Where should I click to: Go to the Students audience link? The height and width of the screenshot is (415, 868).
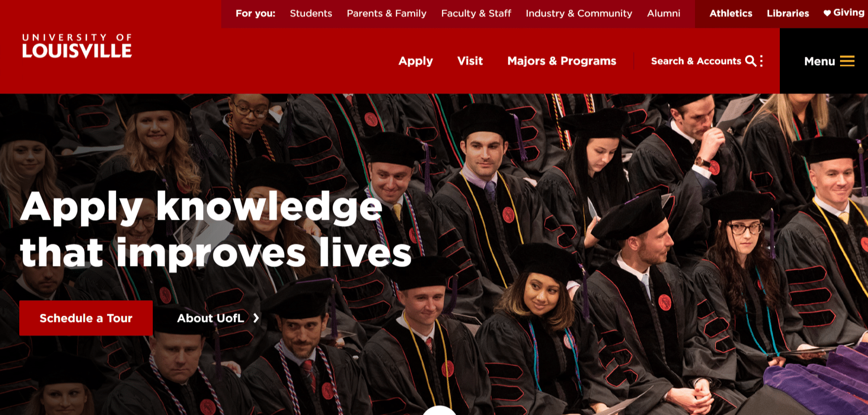(311, 13)
